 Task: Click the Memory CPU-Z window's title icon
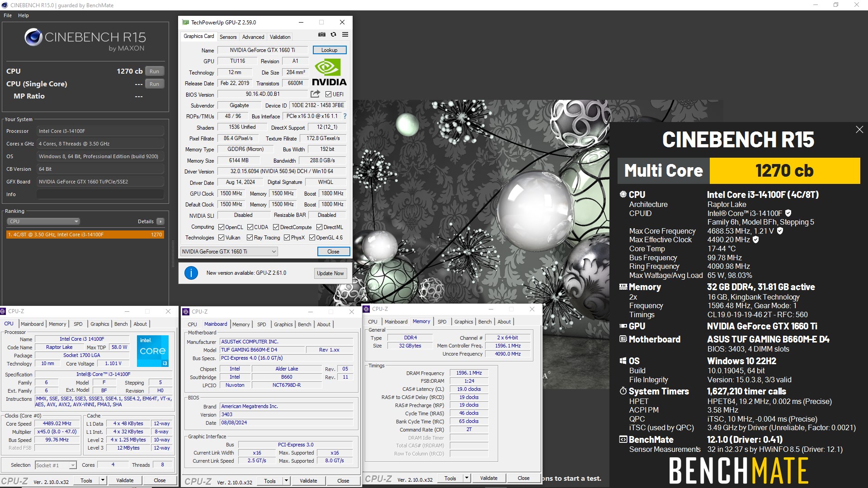367,309
